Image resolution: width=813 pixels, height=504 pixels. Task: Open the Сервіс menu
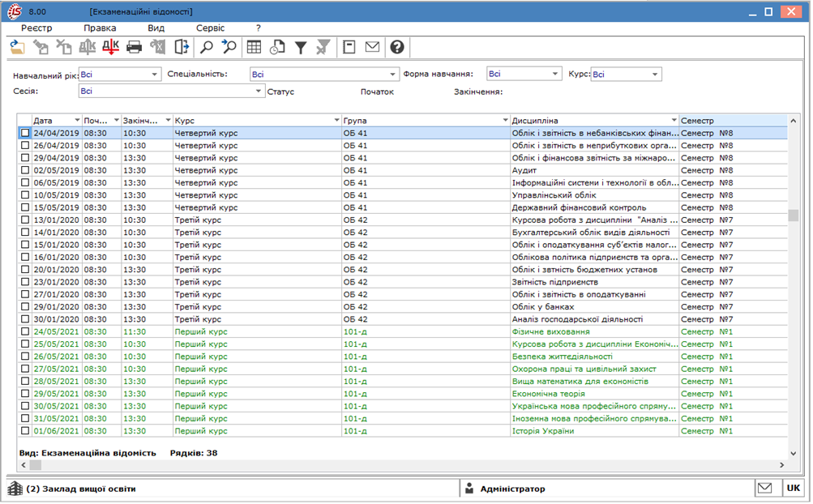211,28
